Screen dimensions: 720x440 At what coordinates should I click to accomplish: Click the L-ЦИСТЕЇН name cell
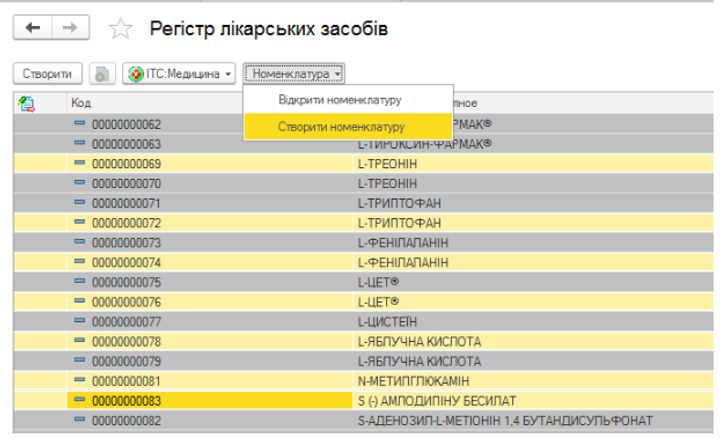pos(387,322)
